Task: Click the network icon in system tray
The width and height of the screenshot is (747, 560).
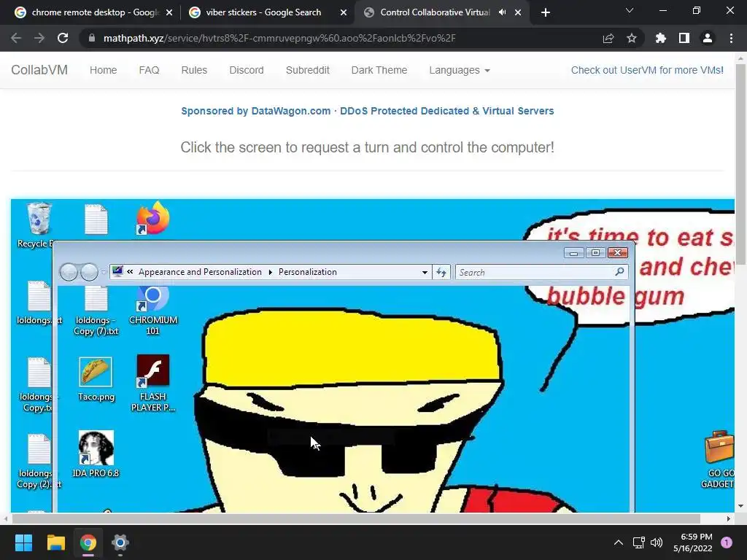Action: tap(638, 542)
